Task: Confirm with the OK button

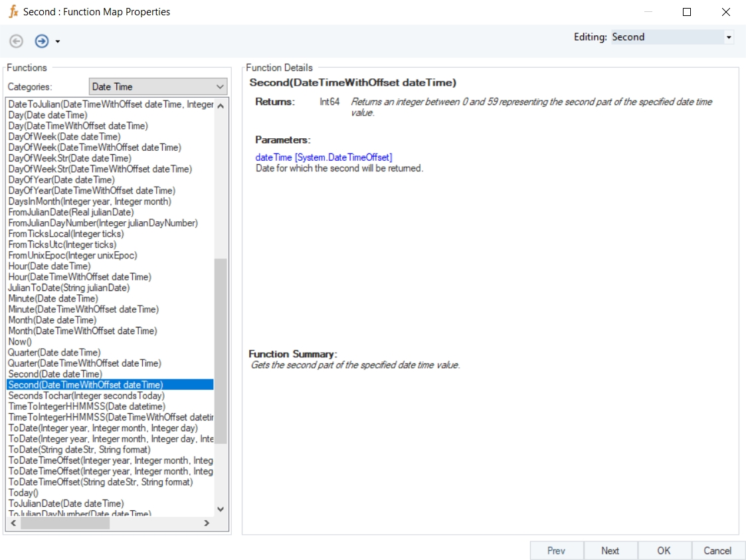Action: pyautogui.click(x=664, y=551)
